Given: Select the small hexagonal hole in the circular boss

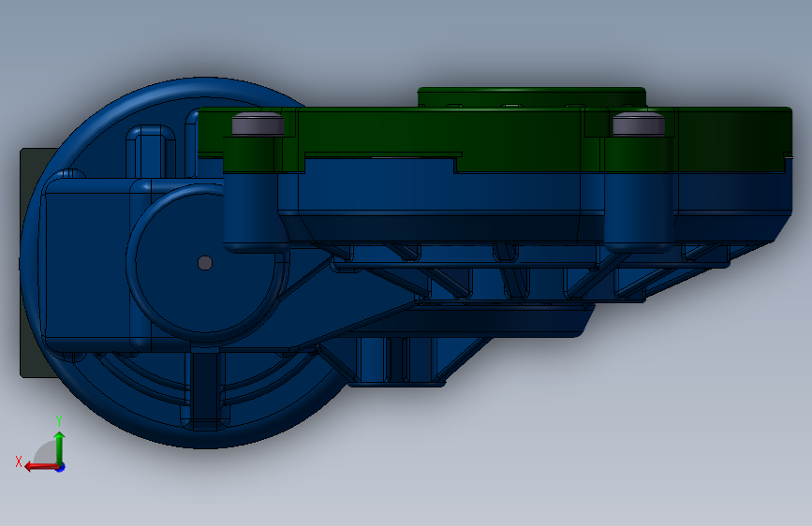Looking at the screenshot, I should [x=205, y=263].
